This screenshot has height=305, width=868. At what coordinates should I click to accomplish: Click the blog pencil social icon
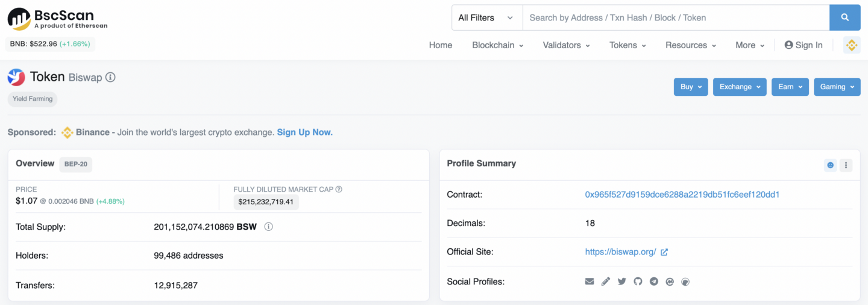(x=606, y=281)
